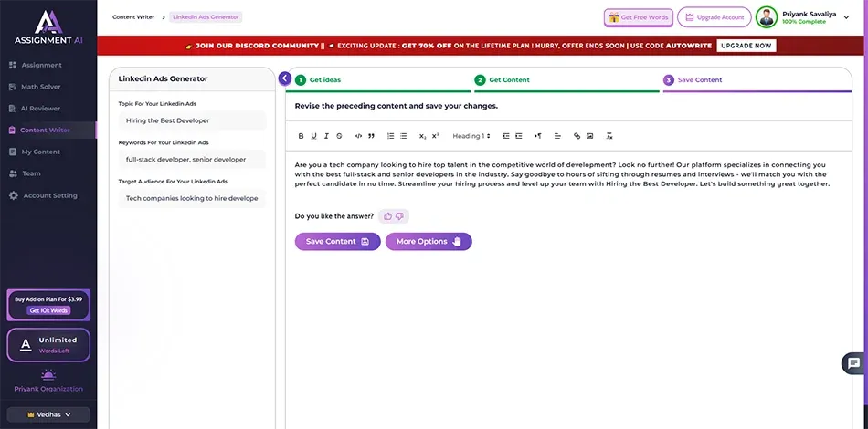Screen dimensions: 868x429
Task: Open Math Solver in the sidebar
Action: coord(40,87)
